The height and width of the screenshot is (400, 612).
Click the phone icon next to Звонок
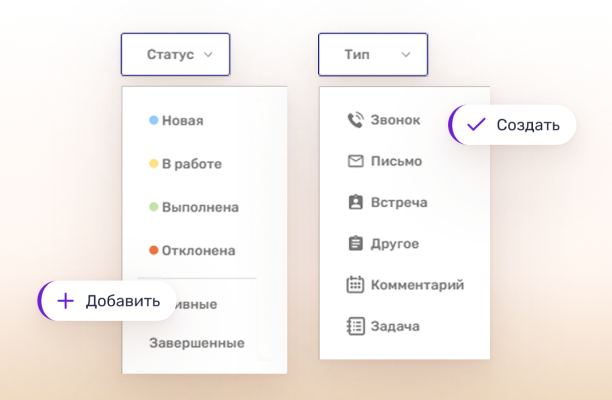(x=355, y=120)
